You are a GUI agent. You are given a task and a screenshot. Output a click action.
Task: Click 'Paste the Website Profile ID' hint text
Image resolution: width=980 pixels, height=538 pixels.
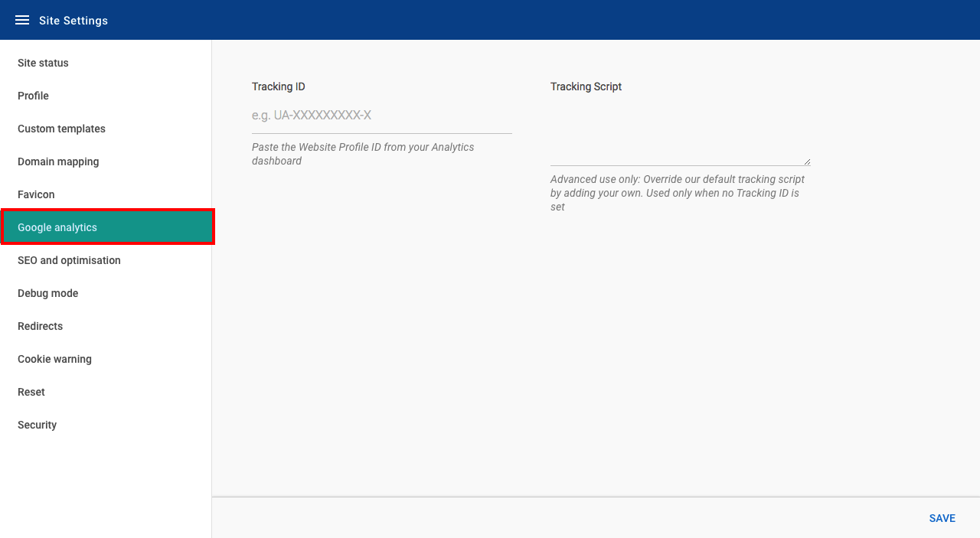click(x=363, y=154)
